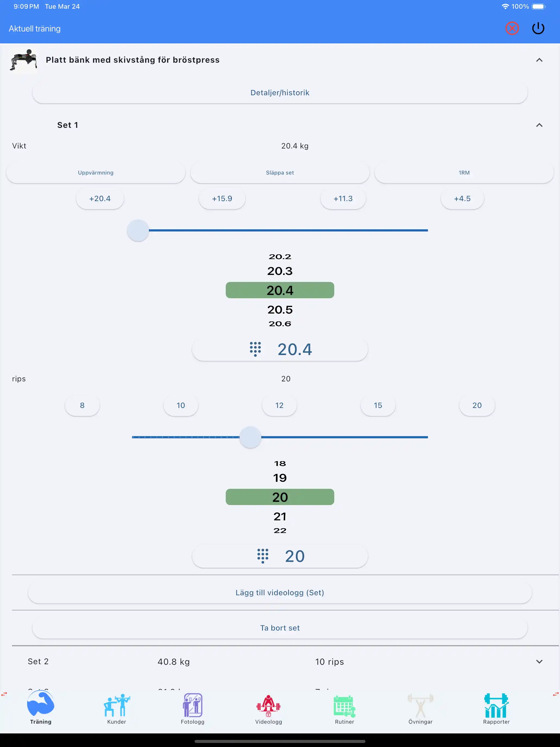Collapse the bench press exercise panel
This screenshot has width=560, height=747.
coord(539,60)
